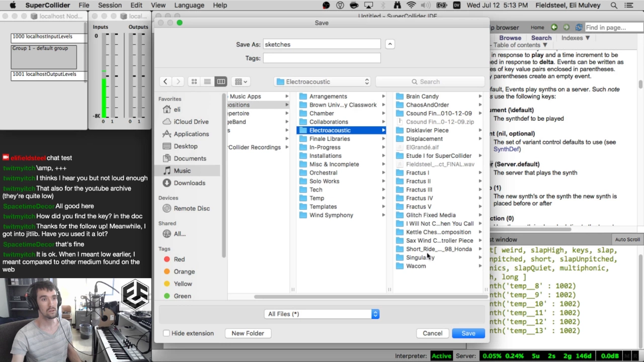Open the All Files format dropdown
This screenshot has width=644, height=362.
321,314
